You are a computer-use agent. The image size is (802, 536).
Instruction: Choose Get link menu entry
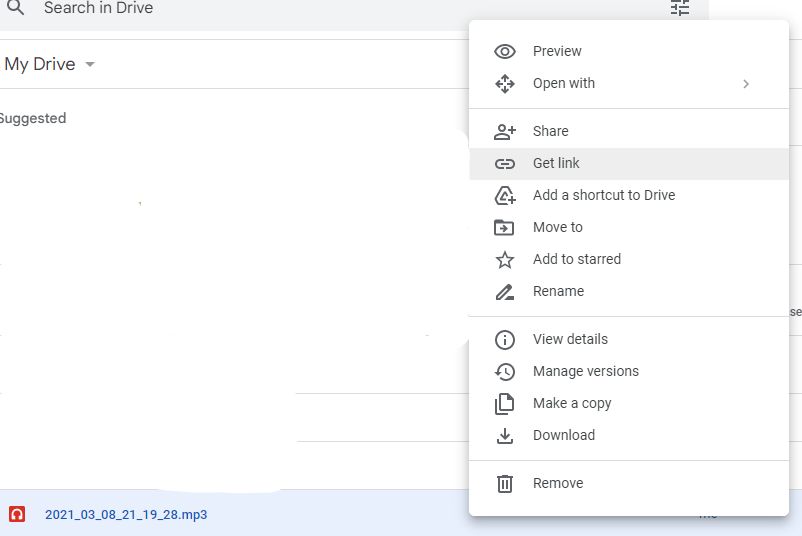click(629, 164)
